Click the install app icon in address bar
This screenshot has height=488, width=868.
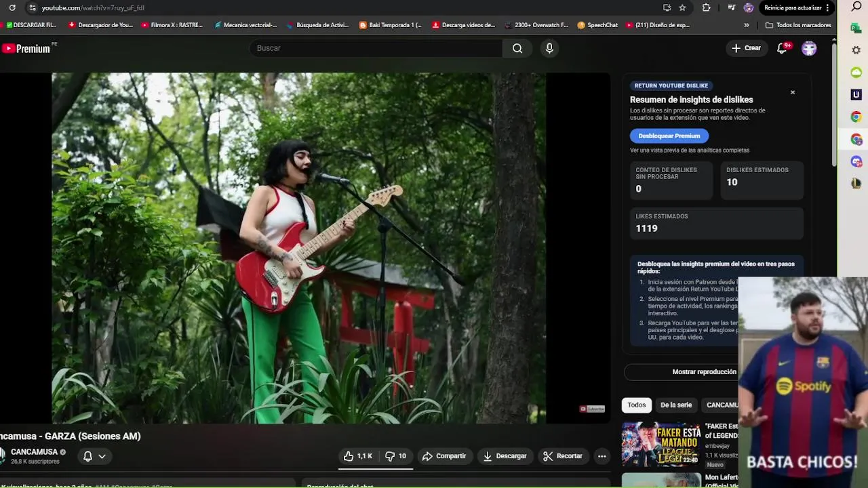(x=667, y=7)
